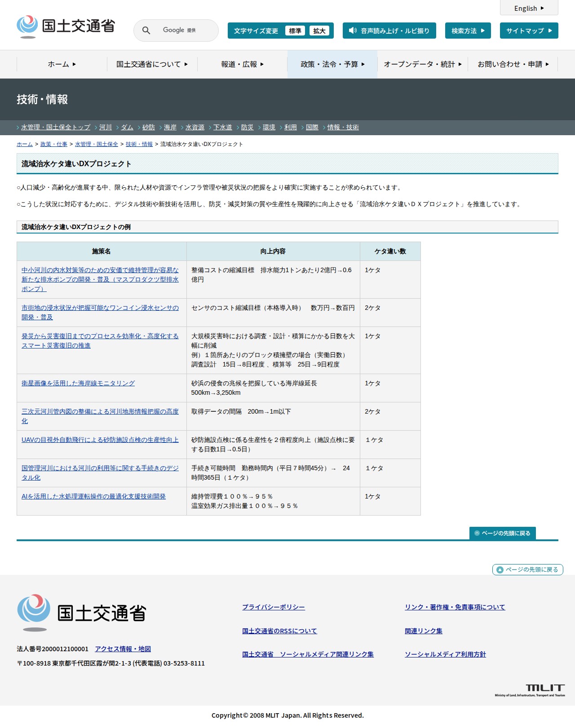This screenshot has height=728, width=575.
Task: Open the 衛星画像を活用した海岸線モニタリング link
Action: point(78,384)
